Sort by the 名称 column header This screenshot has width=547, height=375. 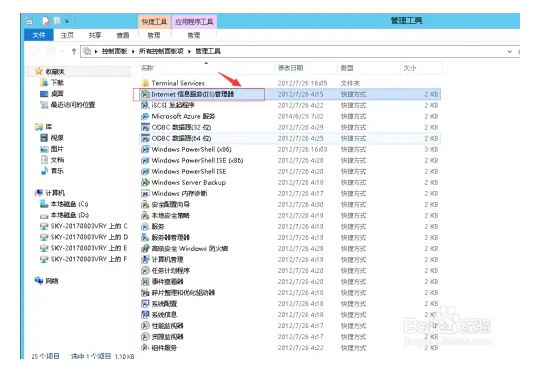(x=206, y=68)
